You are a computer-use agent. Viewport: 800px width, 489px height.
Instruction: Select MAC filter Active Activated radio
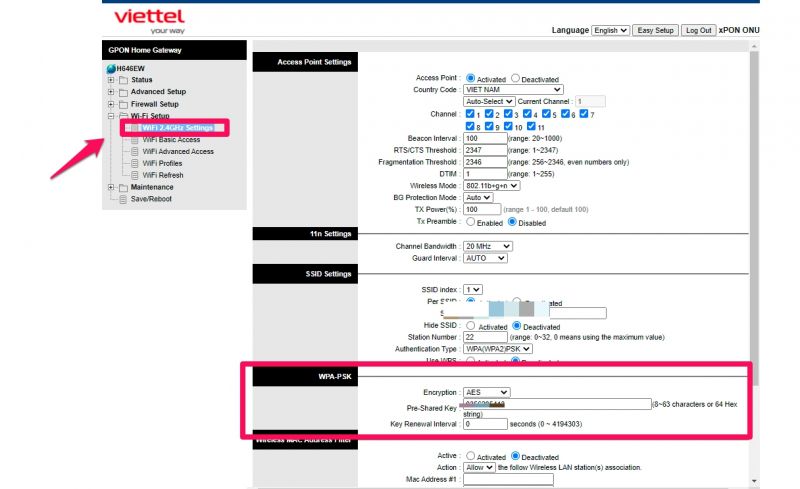pyautogui.click(x=470, y=455)
